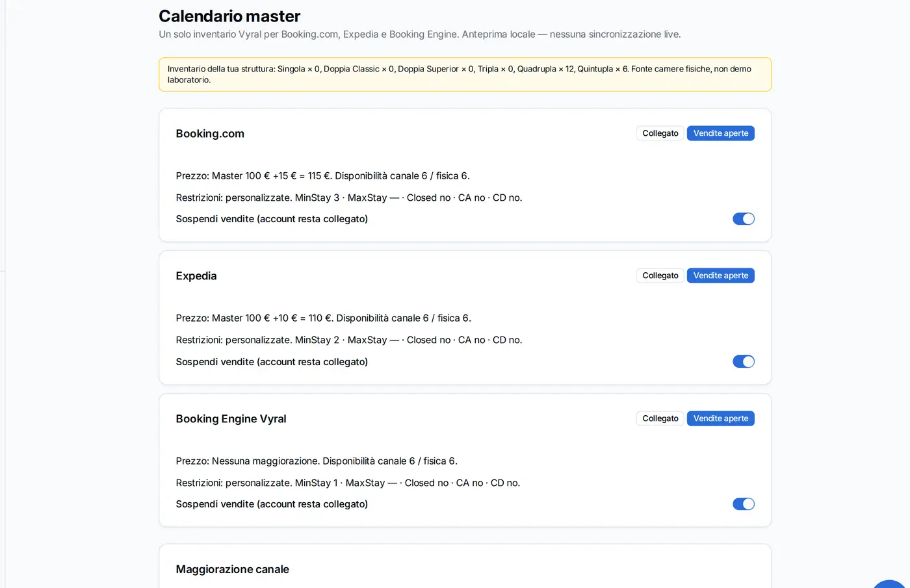Click 'Prezzo: Nessuna maggiorazione' line
Screen dimensions: 910x588
click(317, 461)
